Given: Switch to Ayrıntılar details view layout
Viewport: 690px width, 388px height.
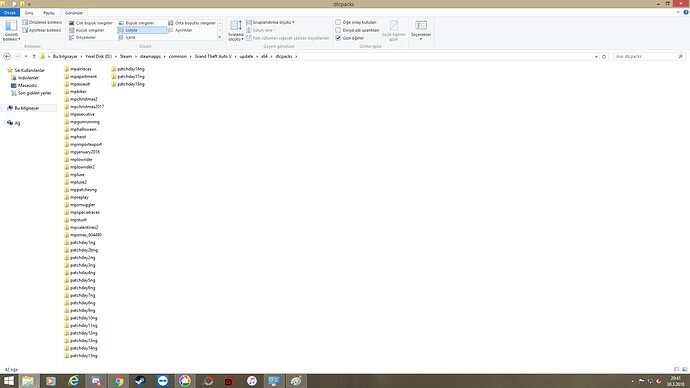Looking at the screenshot, I should [180, 30].
